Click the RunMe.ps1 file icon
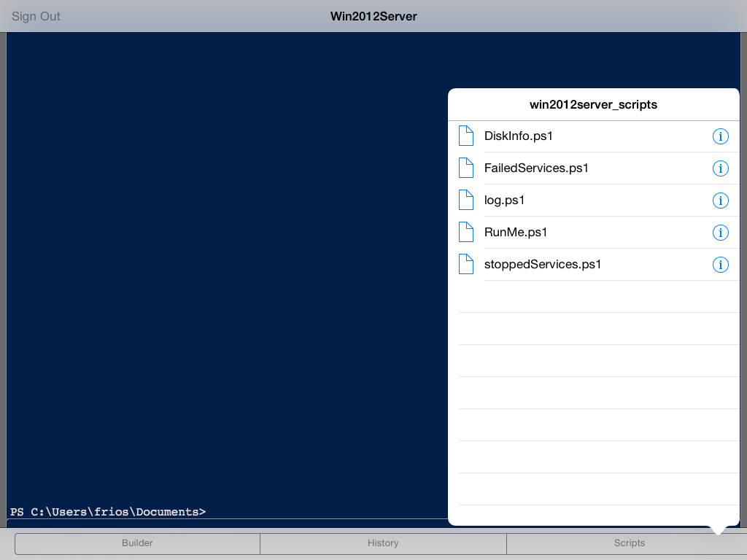This screenshot has height=560, width=747. click(466, 233)
